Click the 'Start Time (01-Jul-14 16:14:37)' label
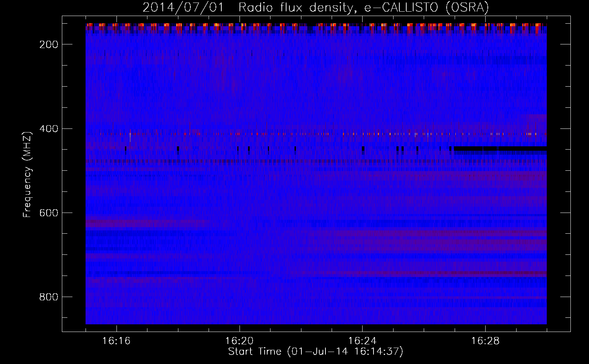This screenshot has height=364, width=589. [316, 352]
